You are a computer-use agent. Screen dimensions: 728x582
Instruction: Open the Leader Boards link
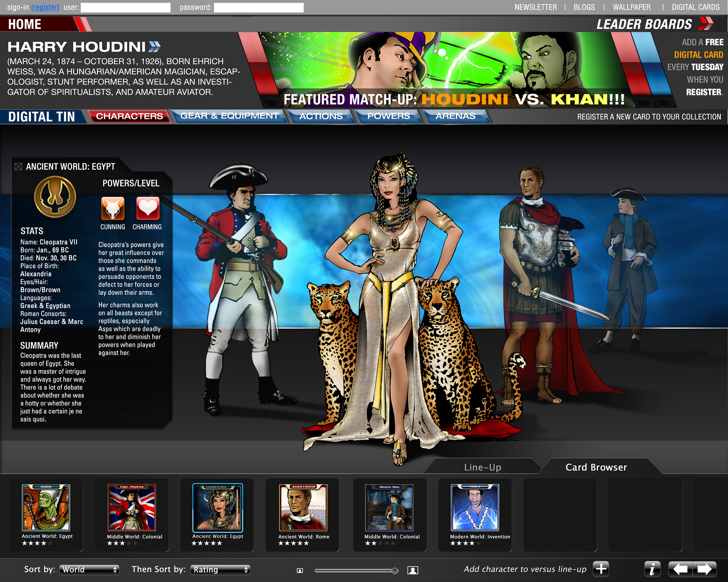click(644, 24)
